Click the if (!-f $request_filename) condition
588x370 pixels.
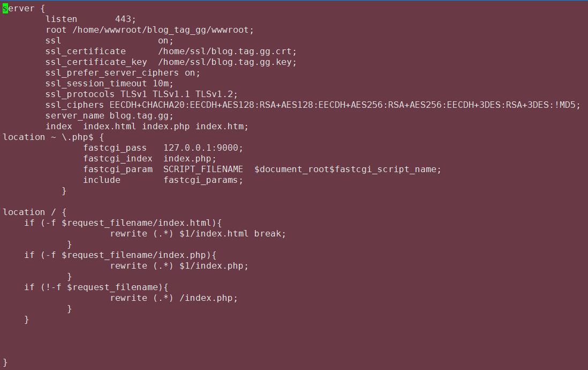(96, 287)
